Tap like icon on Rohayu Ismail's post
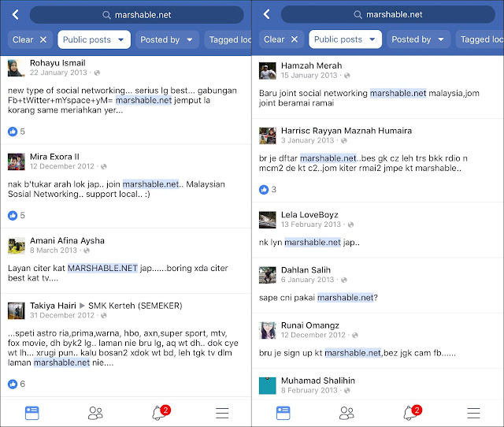The width and height of the screenshot is (504, 427). click(x=13, y=132)
